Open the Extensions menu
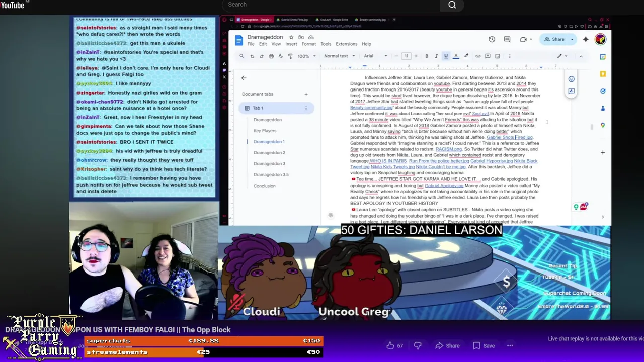Image resolution: width=644 pixels, height=362 pixels. click(347, 44)
